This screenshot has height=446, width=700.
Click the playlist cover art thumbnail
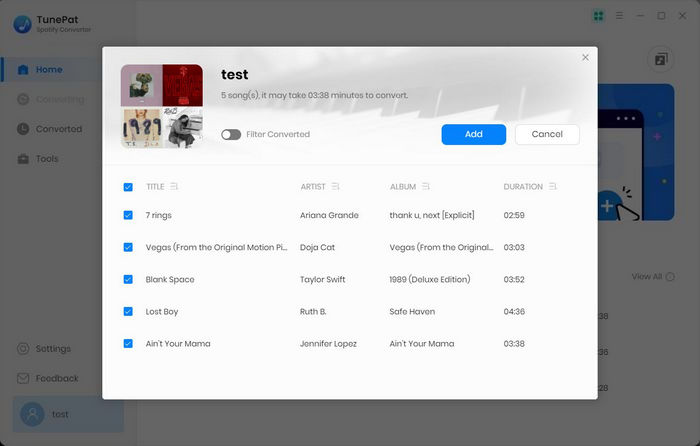(162, 106)
